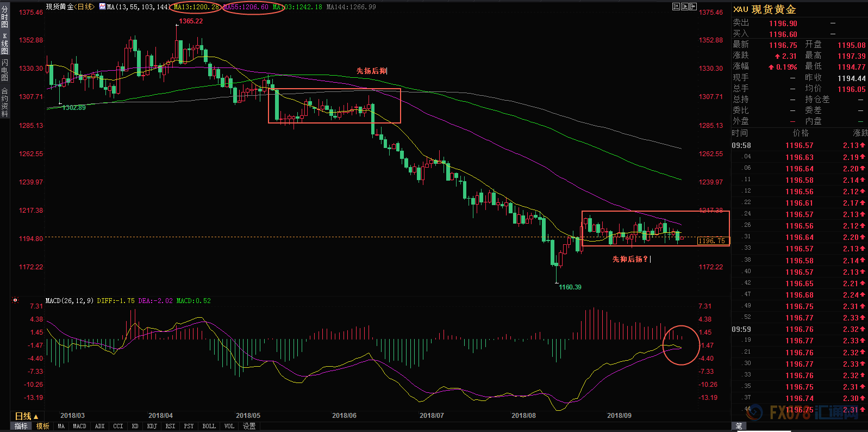Click the 最新 price 1196.75
Screen dimensions: 868x432
[x=783, y=45]
